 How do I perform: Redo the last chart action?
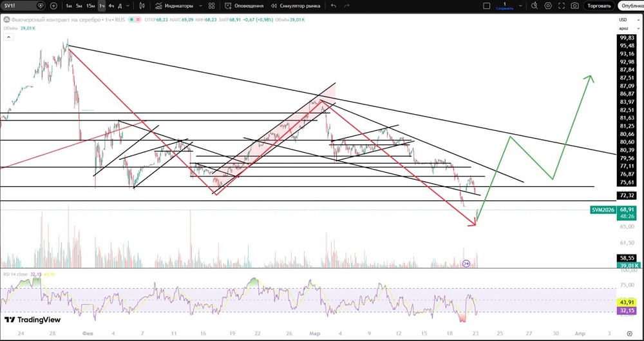347,6
